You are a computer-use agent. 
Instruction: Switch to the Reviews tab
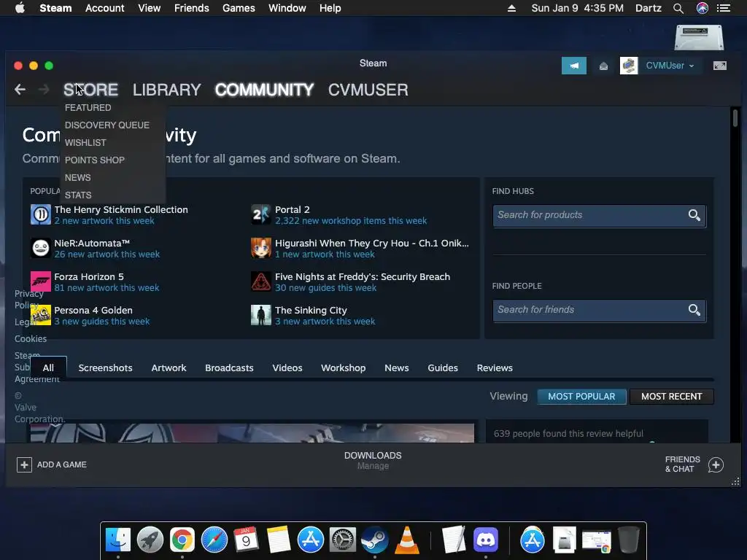point(495,367)
